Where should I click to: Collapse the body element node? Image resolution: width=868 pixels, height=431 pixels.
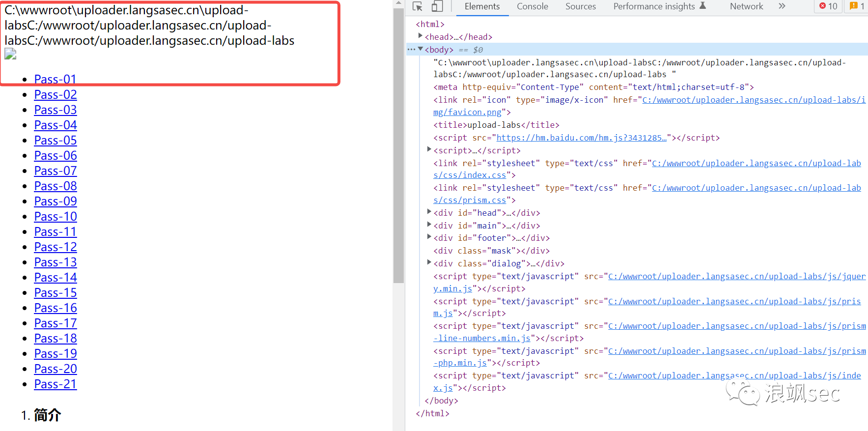click(x=420, y=49)
